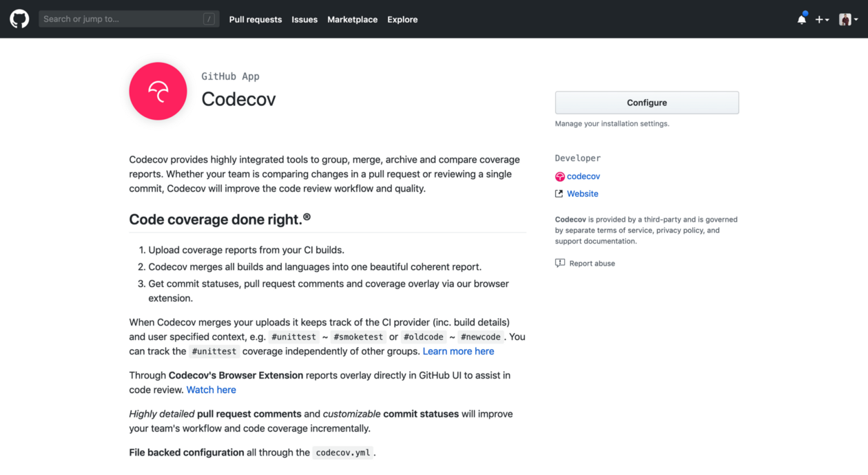Click the plus sign to create new
The width and height of the screenshot is (868, 475).
pyautogui.click(x=818, y=19)
